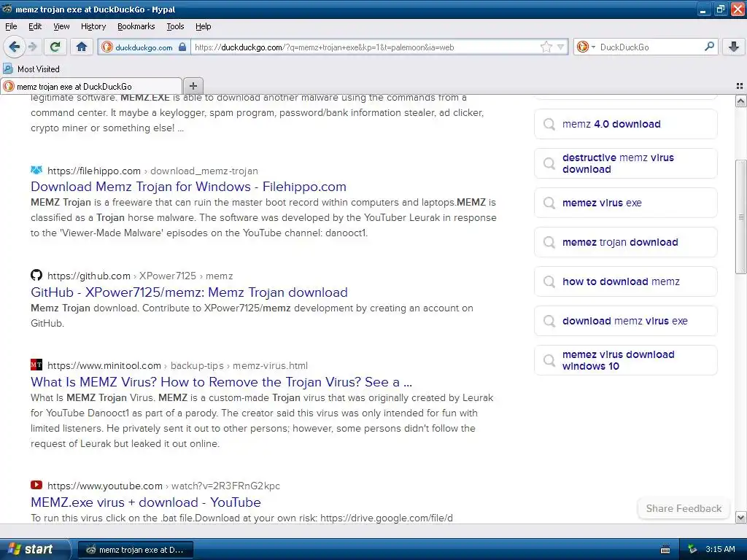Click the Forward arrow button

click(x=32, y=47)
